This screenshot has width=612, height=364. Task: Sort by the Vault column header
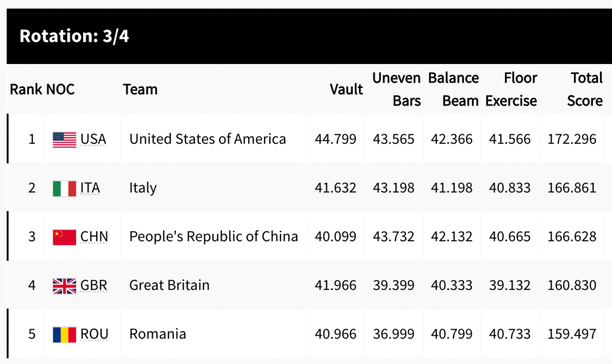click(346, 90)
